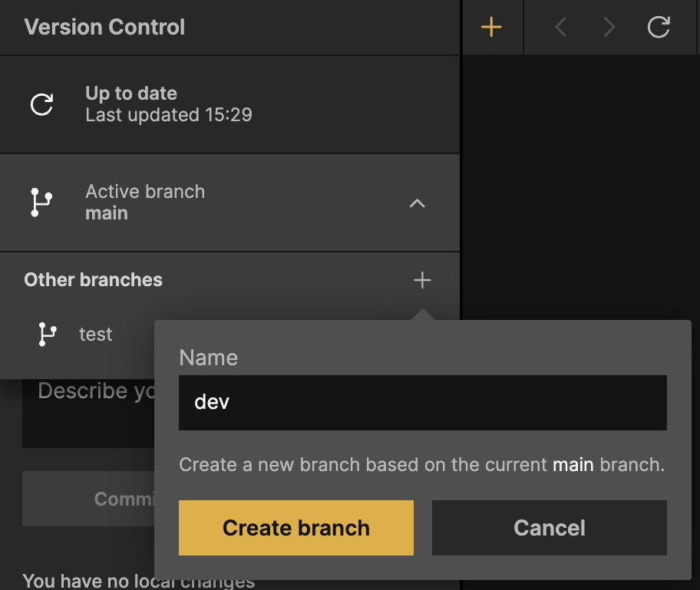Click the sync icon beside Up to date
This screenshot has width=700, height=590.
[41, 104]
